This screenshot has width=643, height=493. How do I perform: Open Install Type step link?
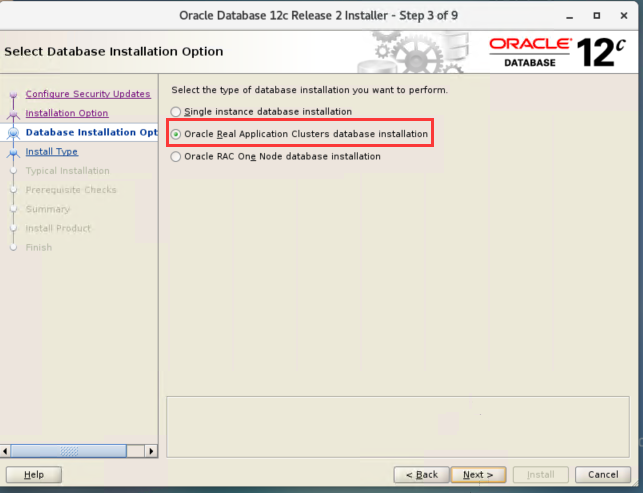(52, 152)
